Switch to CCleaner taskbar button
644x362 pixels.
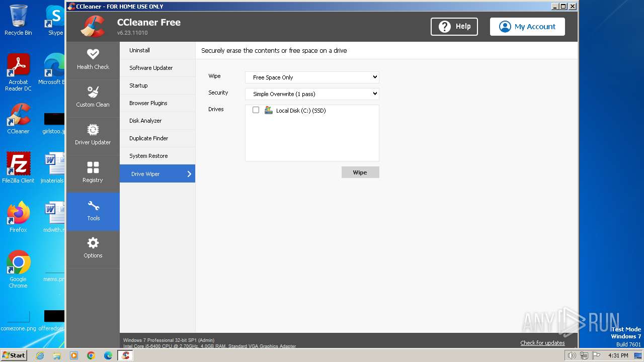pos(126,355)
